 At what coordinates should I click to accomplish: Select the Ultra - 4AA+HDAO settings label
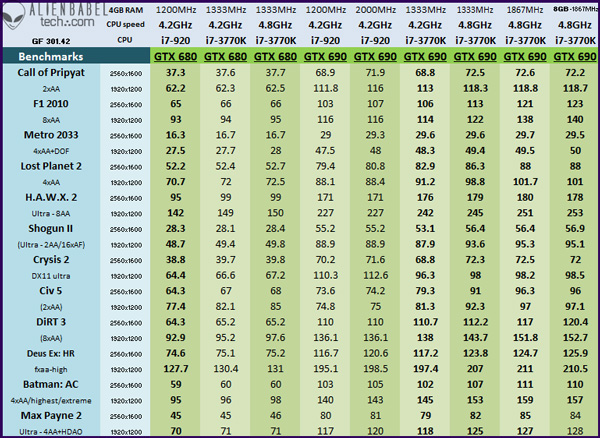[x=51, y=432]
